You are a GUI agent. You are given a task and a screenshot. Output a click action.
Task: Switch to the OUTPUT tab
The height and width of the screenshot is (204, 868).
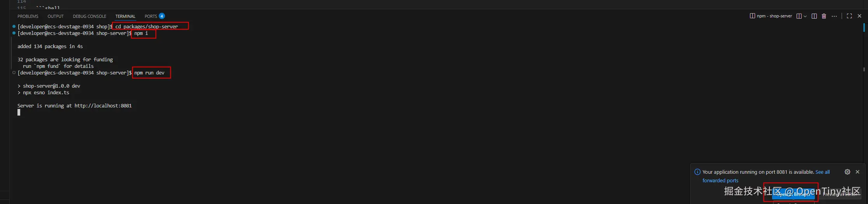[x=56, y=16]
